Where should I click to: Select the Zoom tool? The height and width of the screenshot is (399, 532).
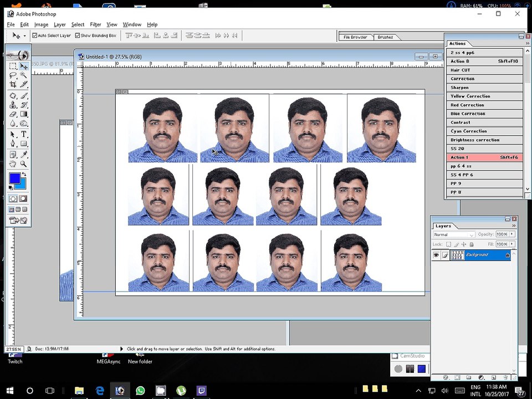[x=23, y=164]
